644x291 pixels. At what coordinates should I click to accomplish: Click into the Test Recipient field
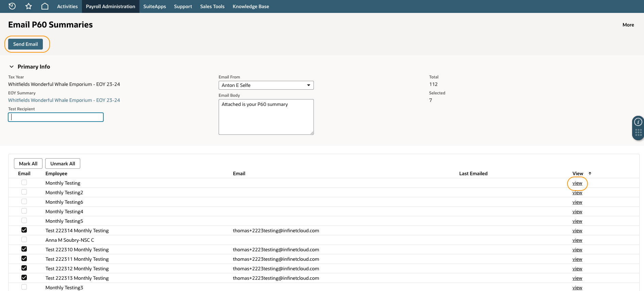(x=56, y=117)
